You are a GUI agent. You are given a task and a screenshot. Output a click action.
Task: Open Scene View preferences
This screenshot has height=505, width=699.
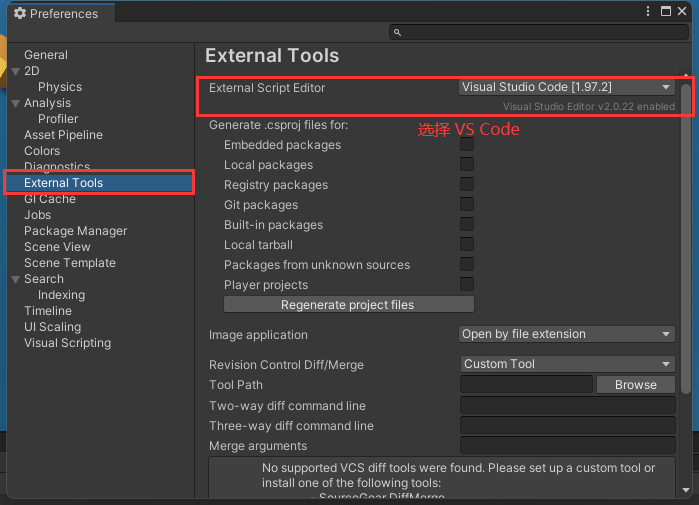click(57, 247)
